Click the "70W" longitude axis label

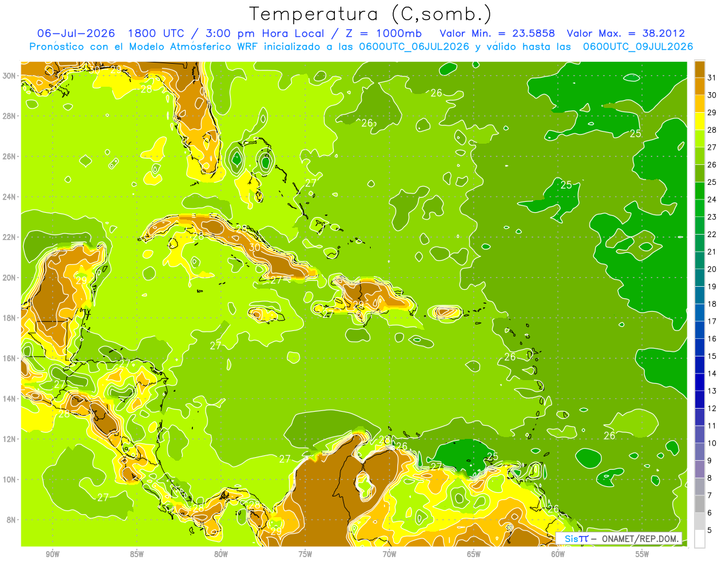(x=389, y=554)
